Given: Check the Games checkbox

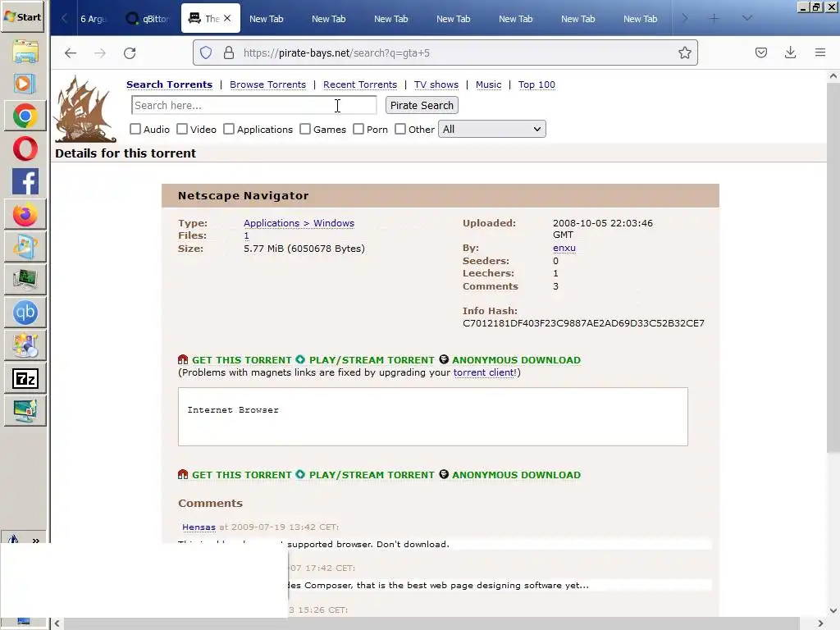Looking at the screenshot, I should coord(305,129).
